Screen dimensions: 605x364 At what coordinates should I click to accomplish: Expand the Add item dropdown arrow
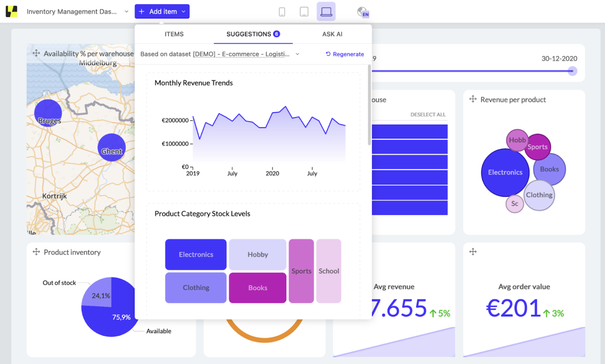[x=184, y=11]
